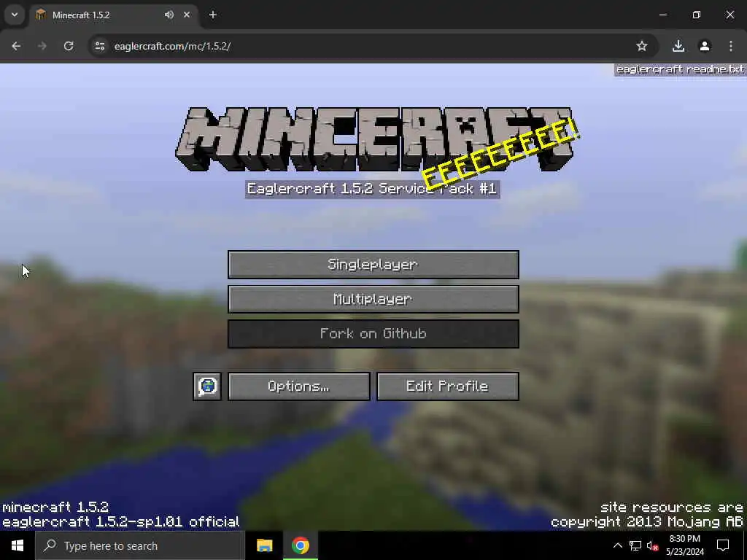Restore down the Chrome window

697,15
